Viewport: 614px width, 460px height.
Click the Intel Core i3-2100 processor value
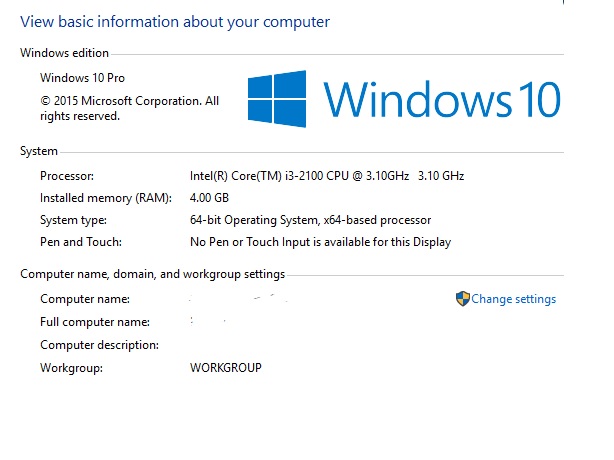point(327,176)
